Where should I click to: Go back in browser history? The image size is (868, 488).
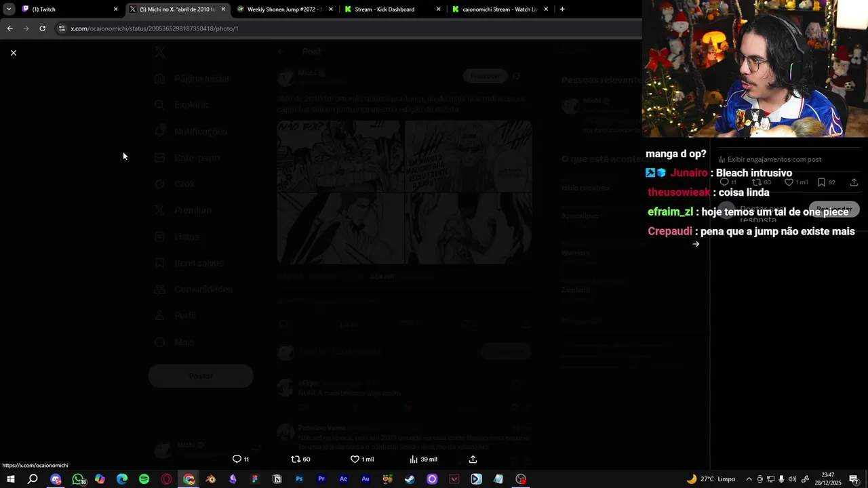pyautogui.click(x=9, y=28)
